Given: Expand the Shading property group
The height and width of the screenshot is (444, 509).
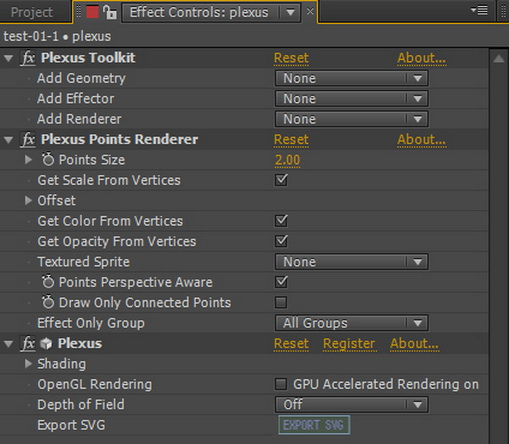Looking at the screenshot, I should point(29,364).
